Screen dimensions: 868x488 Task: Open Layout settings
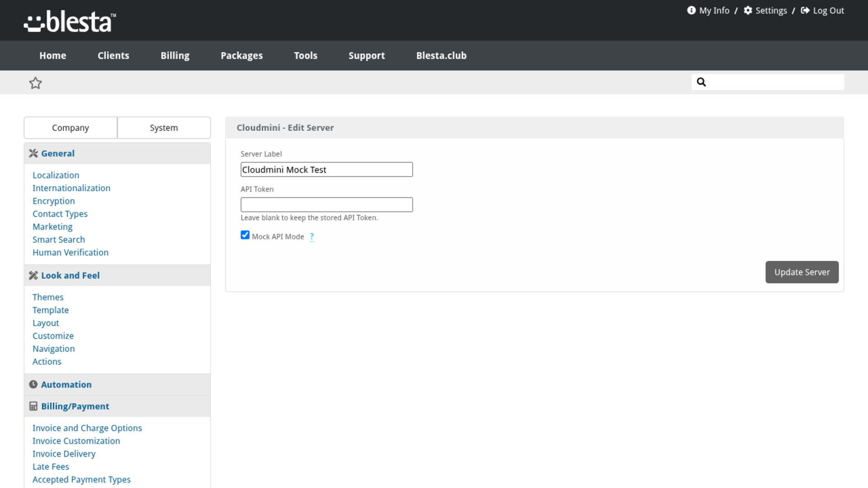[46, 323]
